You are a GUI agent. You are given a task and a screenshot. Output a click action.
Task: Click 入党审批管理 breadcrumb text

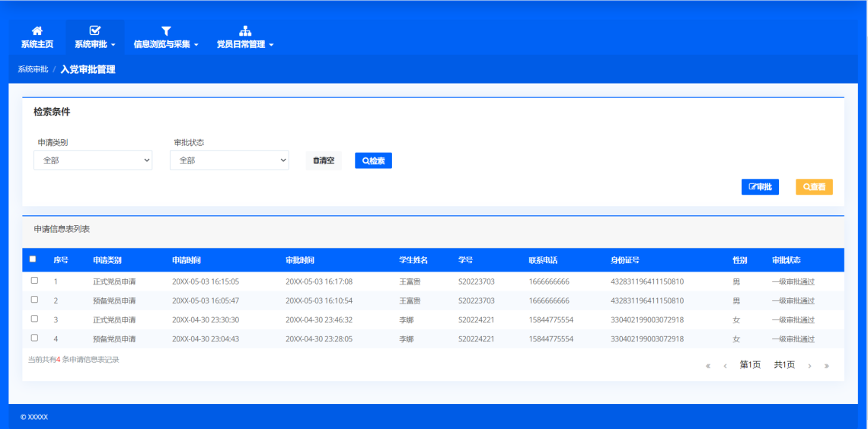(88, 70)
